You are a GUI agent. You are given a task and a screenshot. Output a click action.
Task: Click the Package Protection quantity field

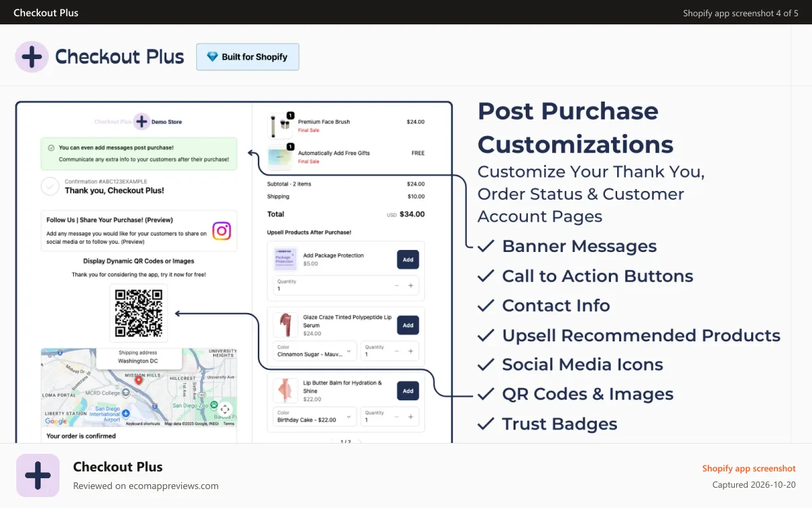click(346, 285)
